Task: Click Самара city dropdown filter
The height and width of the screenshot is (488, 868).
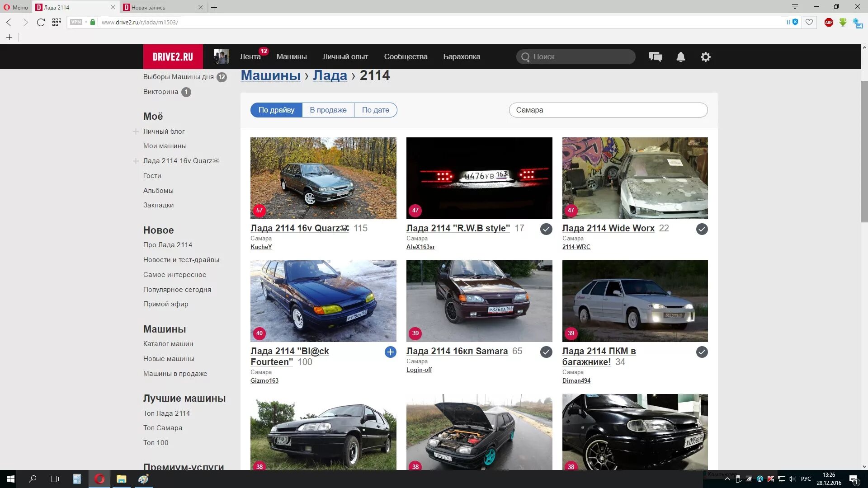Action: click(608, 110)
